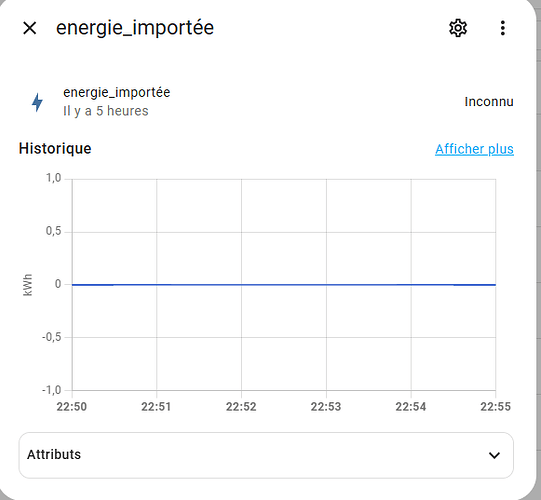Screen dimensions: 541x500
Task: Click the 22:54 time axis label
Action: [411, 406]
